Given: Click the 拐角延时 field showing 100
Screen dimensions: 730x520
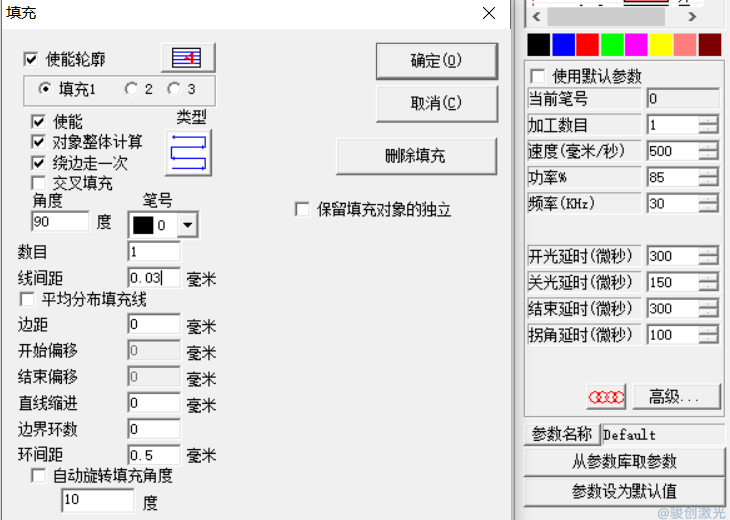Looking at the screenshot, I should [673, 335].
